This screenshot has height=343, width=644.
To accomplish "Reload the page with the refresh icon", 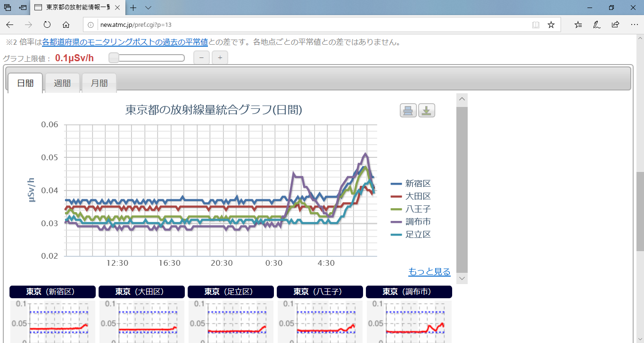I will tap(47, 24).
